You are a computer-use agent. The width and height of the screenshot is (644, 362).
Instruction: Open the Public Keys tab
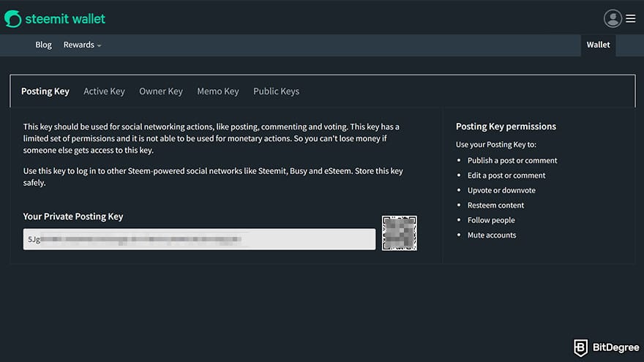coord(276,91)
